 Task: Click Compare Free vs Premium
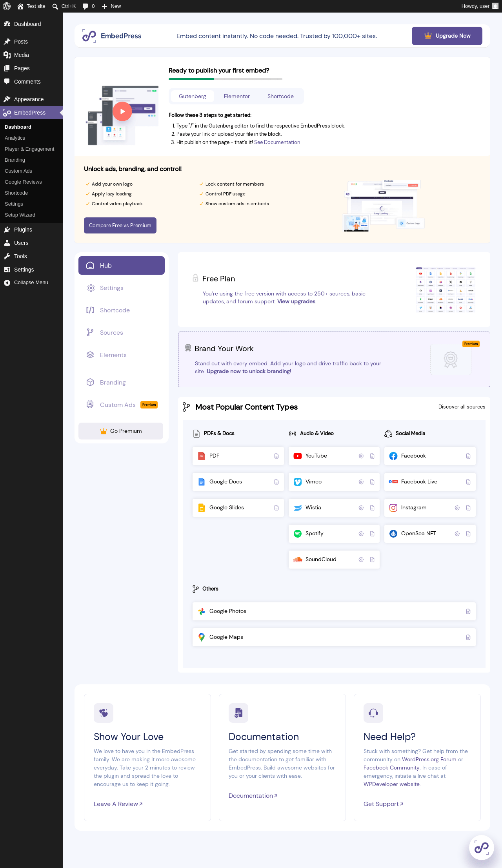(x=120, y=225)
